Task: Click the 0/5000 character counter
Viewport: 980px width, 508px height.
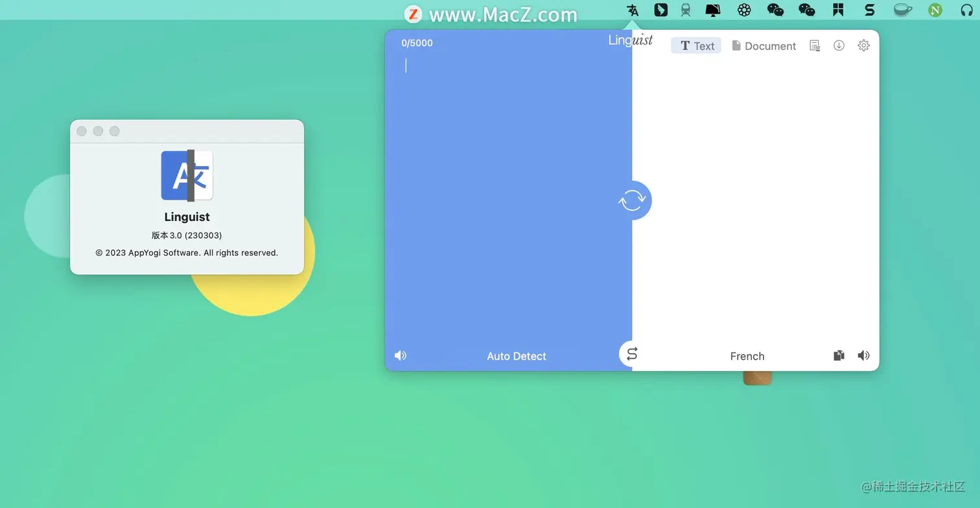Action: (417, 43)
